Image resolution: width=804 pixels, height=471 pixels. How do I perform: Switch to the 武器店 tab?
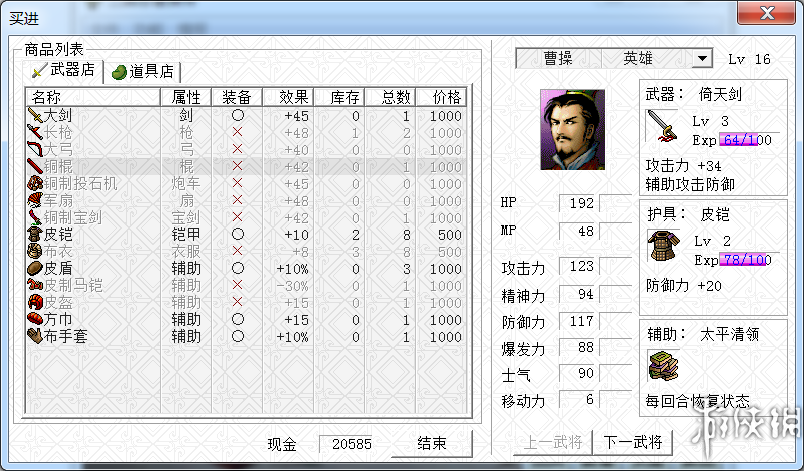tap(64, 71)
